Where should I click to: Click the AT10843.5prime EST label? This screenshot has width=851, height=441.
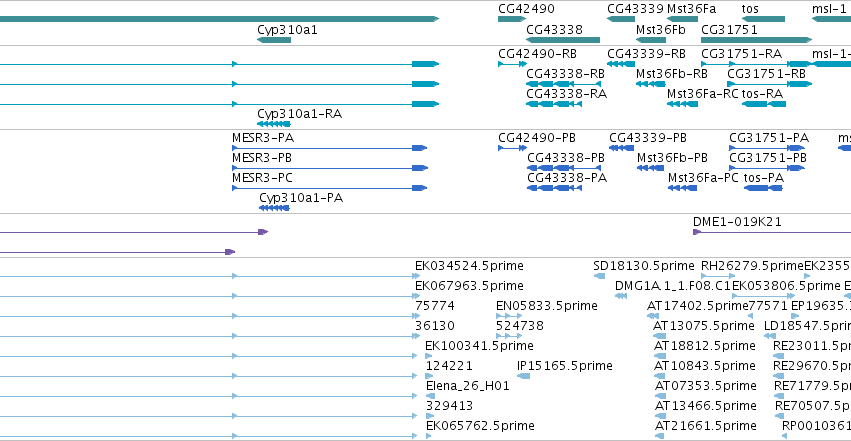coord(704,366)
